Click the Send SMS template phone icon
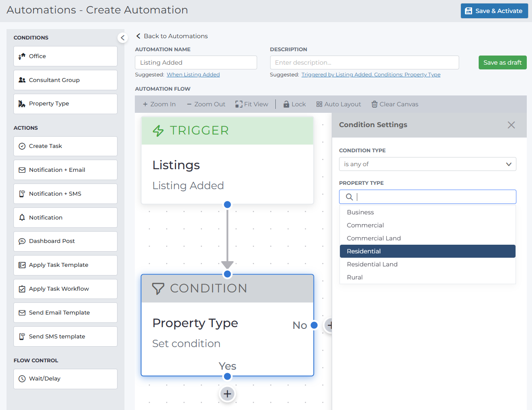 (22, 337)
